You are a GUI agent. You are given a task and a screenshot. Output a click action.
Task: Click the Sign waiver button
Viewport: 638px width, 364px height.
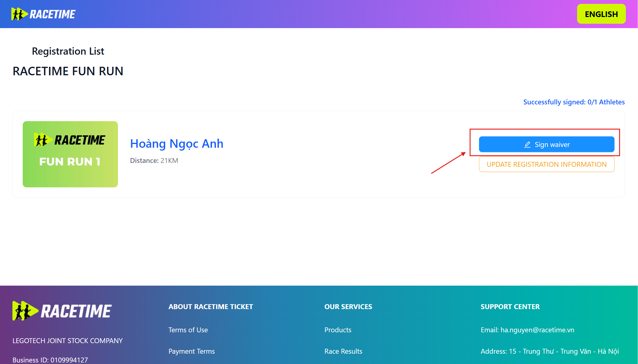[x=547, y=144]
